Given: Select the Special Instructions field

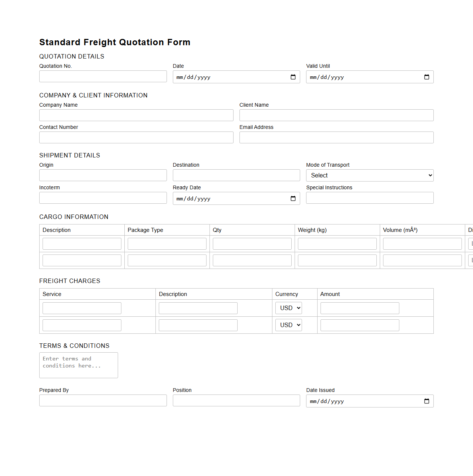Looking at the screenshot, I should tap(369, 198).
